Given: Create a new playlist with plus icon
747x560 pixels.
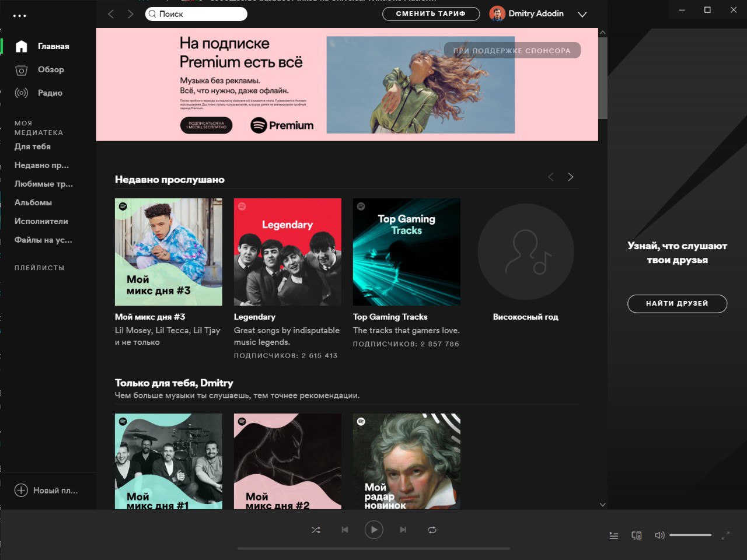Looking at the screenshot, I should point(21,490).
